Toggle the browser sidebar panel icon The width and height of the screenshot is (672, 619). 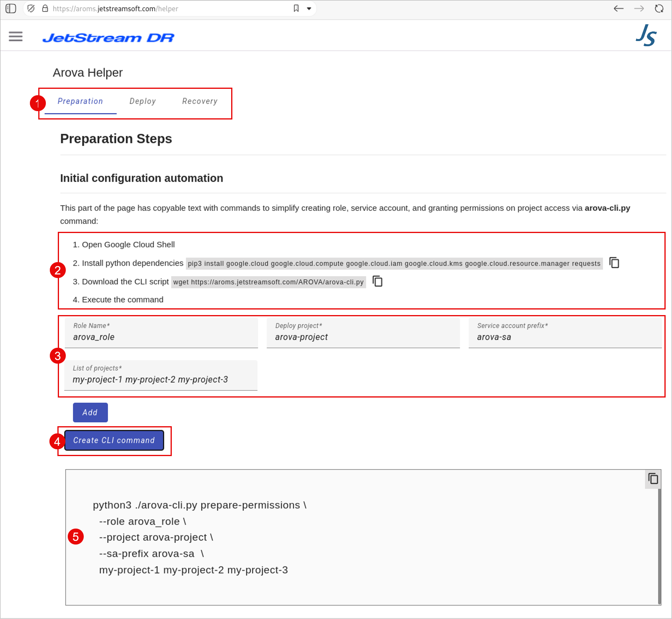pyautogui.click(x=11, y=8)
